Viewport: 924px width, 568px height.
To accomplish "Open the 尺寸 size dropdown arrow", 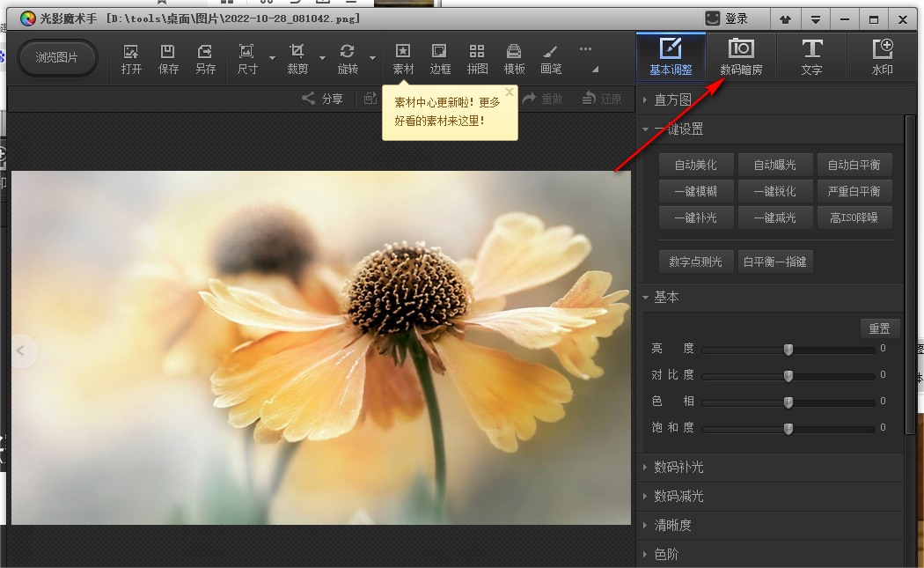I will click(272, 59).
